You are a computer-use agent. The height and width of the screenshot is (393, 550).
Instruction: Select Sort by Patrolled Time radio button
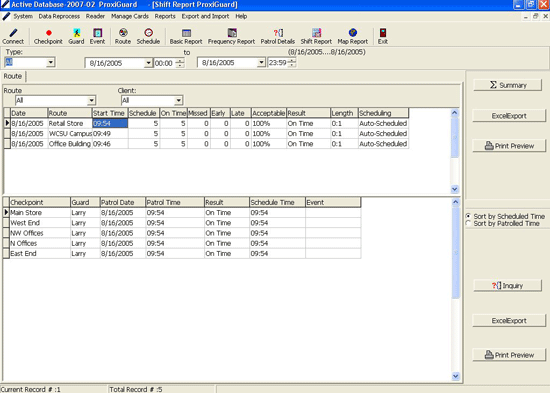click(x=468, y=223)
